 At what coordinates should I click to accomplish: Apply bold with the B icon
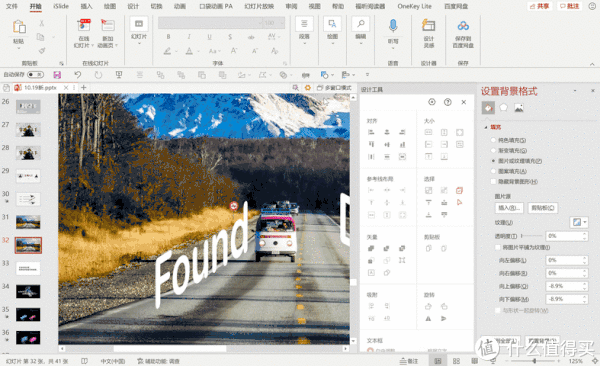pos(168,37)
